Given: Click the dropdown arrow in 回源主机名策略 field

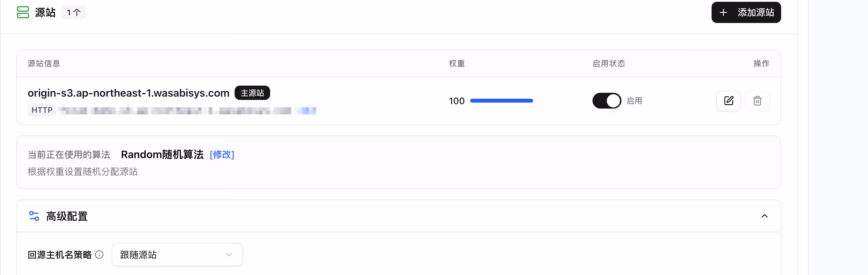Looking at the screenshot, I should click(229, 254).
